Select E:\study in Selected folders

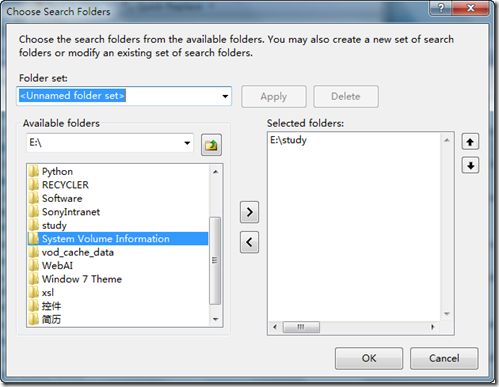(289, 140)
